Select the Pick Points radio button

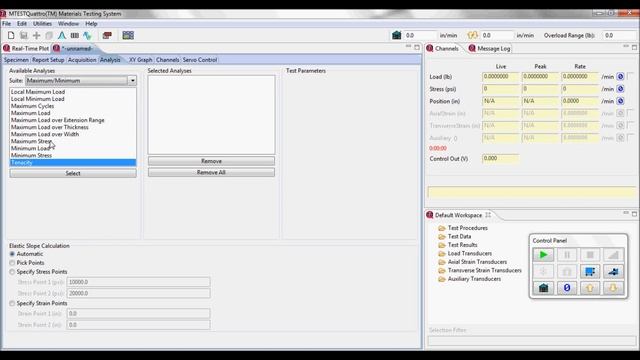[12, 263]
